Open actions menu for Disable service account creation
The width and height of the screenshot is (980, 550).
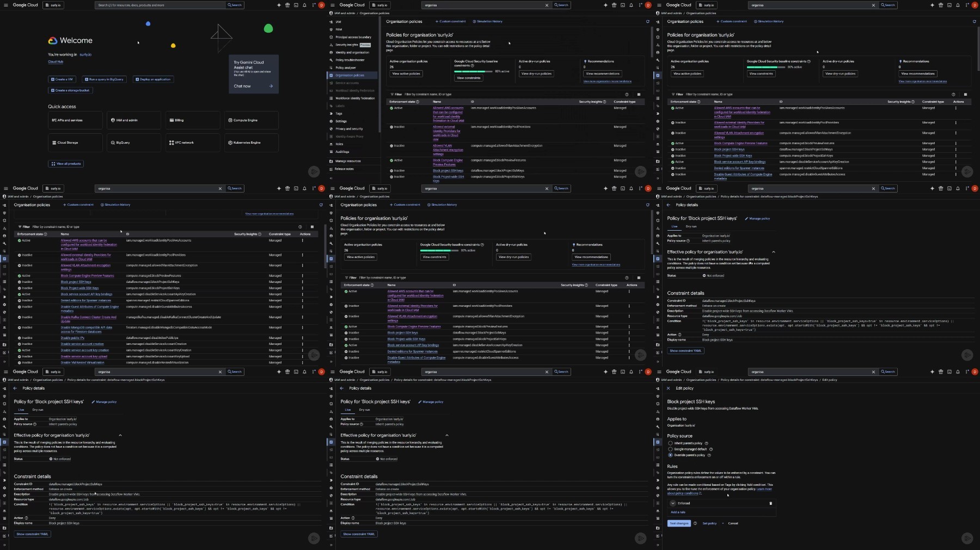[303, 344]
